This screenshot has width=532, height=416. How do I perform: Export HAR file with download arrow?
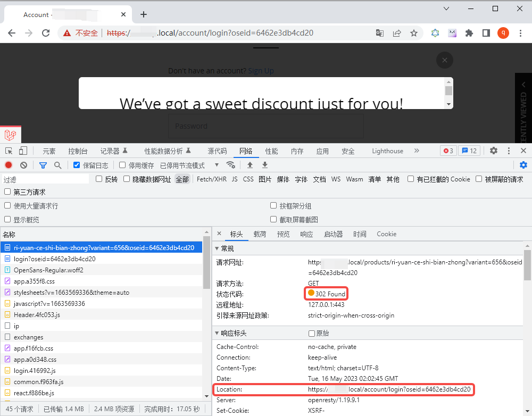pyautogui.click(x=264, y=165)
